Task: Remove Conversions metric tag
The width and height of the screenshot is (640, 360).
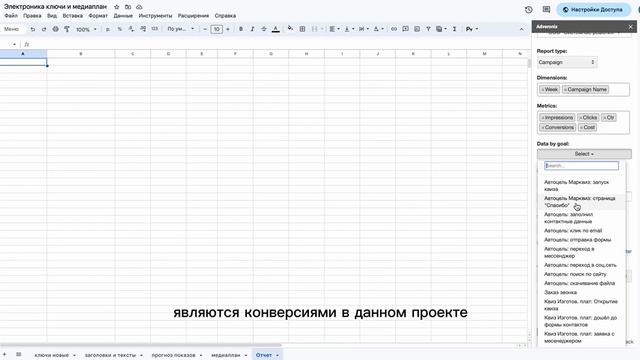Action: (543, 127)
